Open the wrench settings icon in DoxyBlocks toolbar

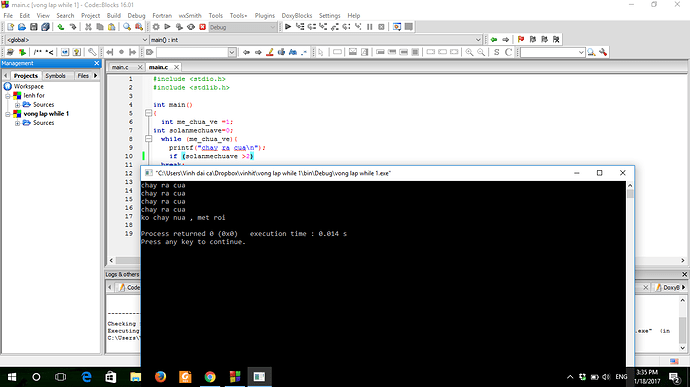[x=92, y=52]
